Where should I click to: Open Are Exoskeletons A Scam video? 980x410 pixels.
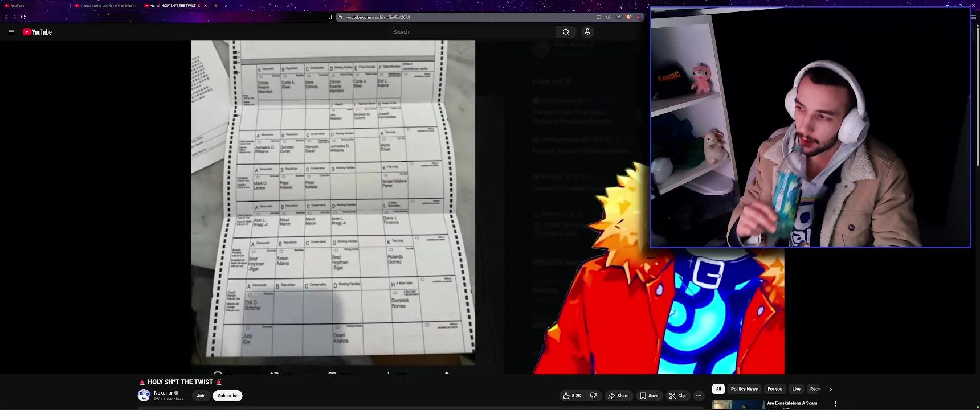click(792, 403)
